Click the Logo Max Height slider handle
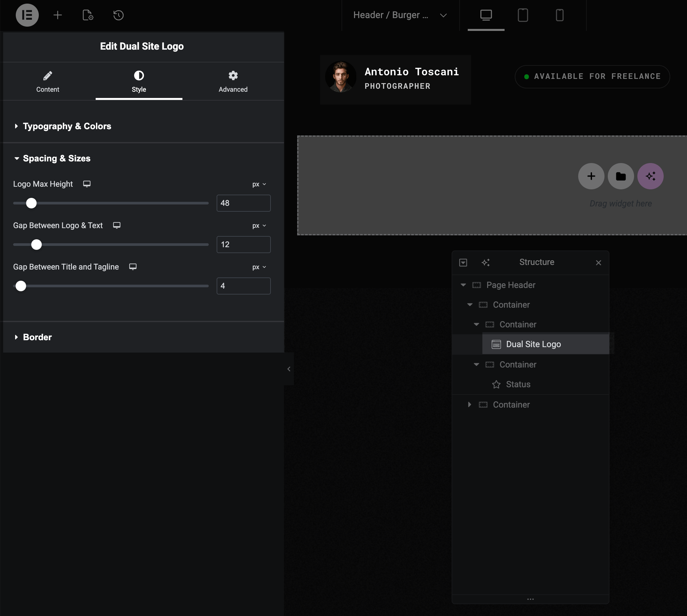 click(x=32, y=203)
